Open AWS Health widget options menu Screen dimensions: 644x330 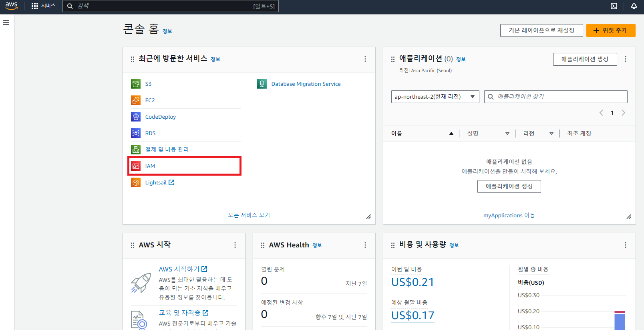coord(365,245)
